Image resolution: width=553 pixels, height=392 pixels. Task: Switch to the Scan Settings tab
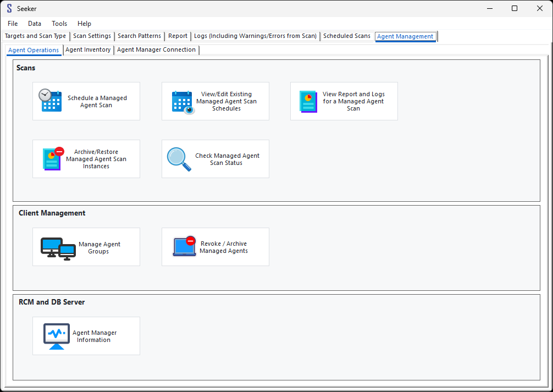[x=92, y=36]
